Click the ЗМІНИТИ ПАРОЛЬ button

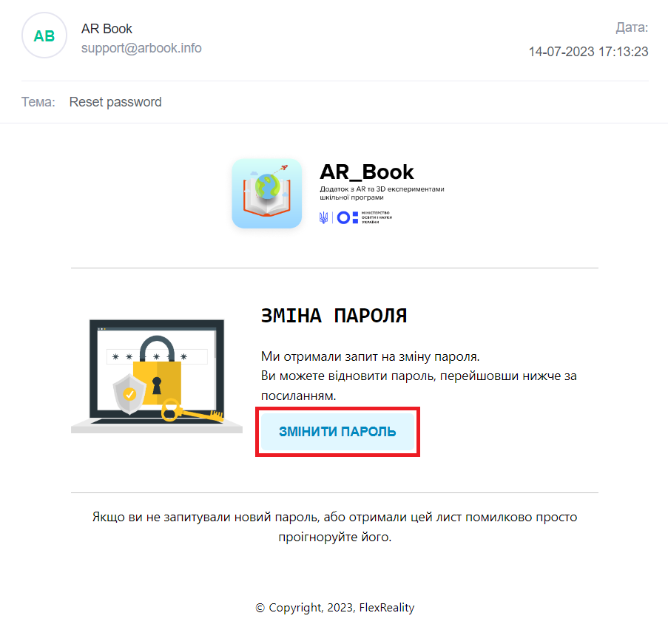point(337,432)
